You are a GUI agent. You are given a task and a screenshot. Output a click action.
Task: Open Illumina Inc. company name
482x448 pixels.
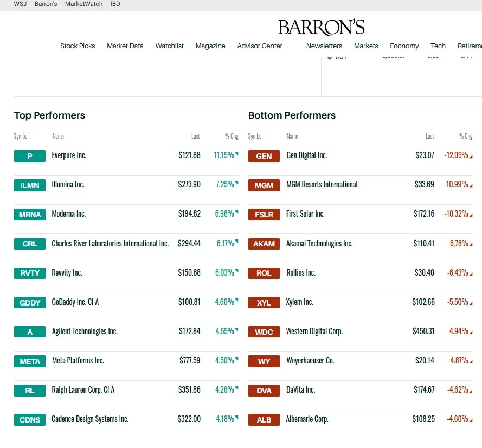coord(68,185)
